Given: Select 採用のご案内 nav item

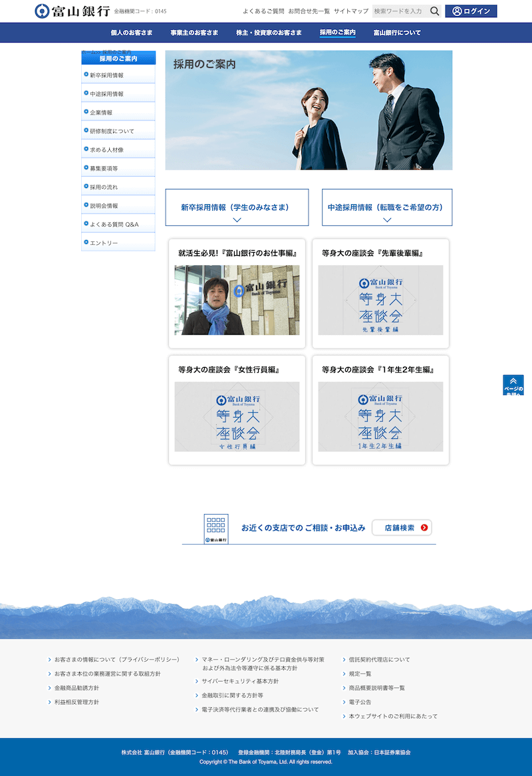Looking at the screenshot, I should (x=338, y=33).
